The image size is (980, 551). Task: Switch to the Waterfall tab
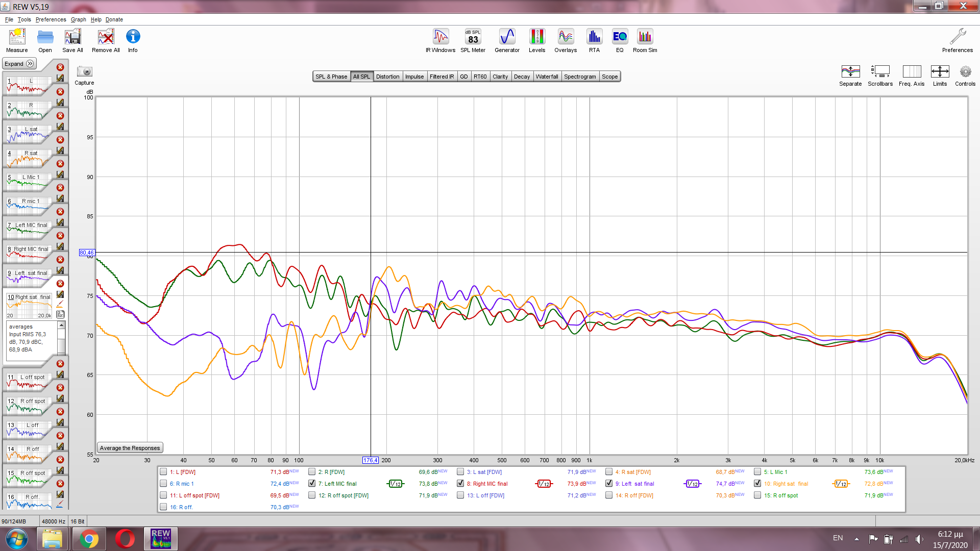click(x=546, y=77)
